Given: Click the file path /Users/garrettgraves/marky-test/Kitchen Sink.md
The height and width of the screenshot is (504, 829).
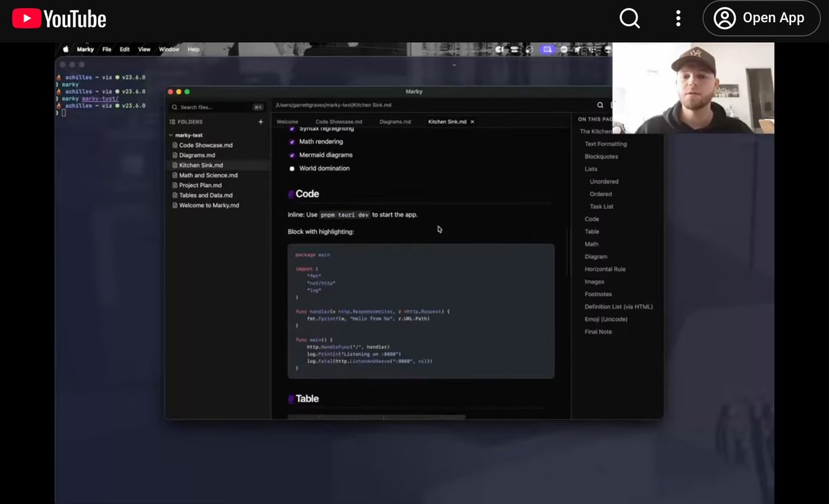Looking at the screenshot, I should (334, 105).
